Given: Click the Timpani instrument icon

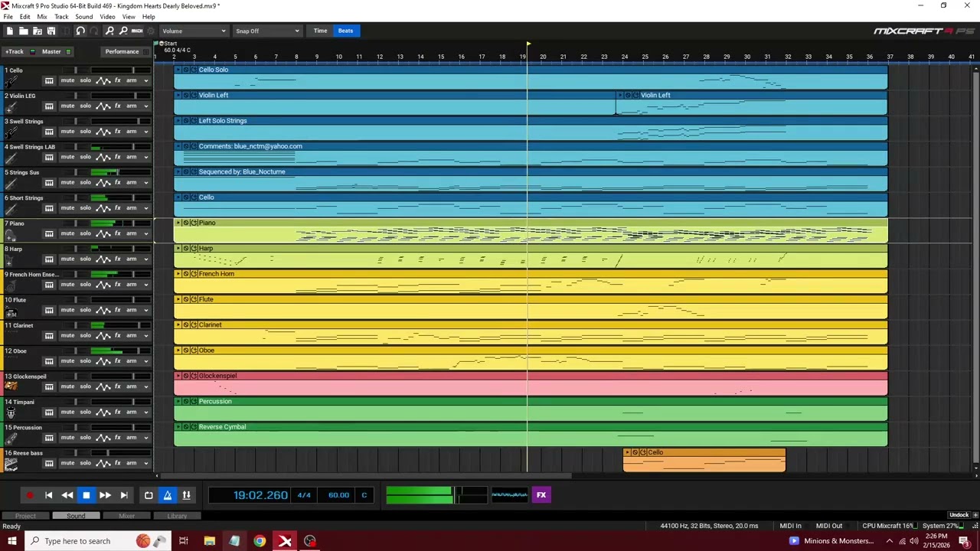Looking at the screenshot, I should (x=11, y=413).
